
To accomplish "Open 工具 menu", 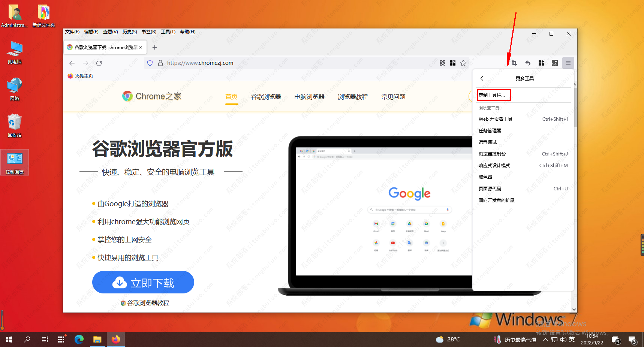I will (x=168, y=32).
